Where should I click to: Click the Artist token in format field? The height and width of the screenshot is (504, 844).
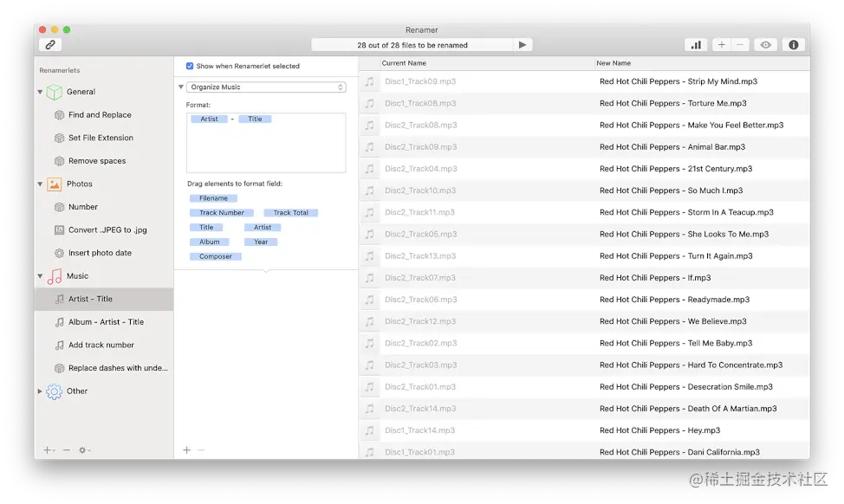point(209,119)
